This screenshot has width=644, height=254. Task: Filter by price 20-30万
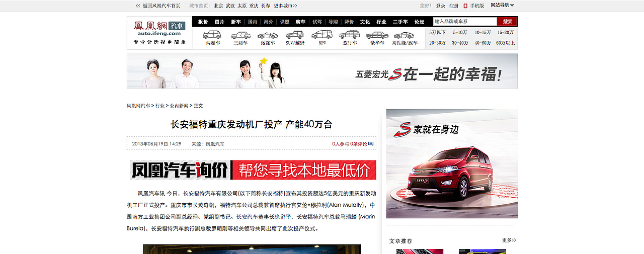(x=438, y=43)
